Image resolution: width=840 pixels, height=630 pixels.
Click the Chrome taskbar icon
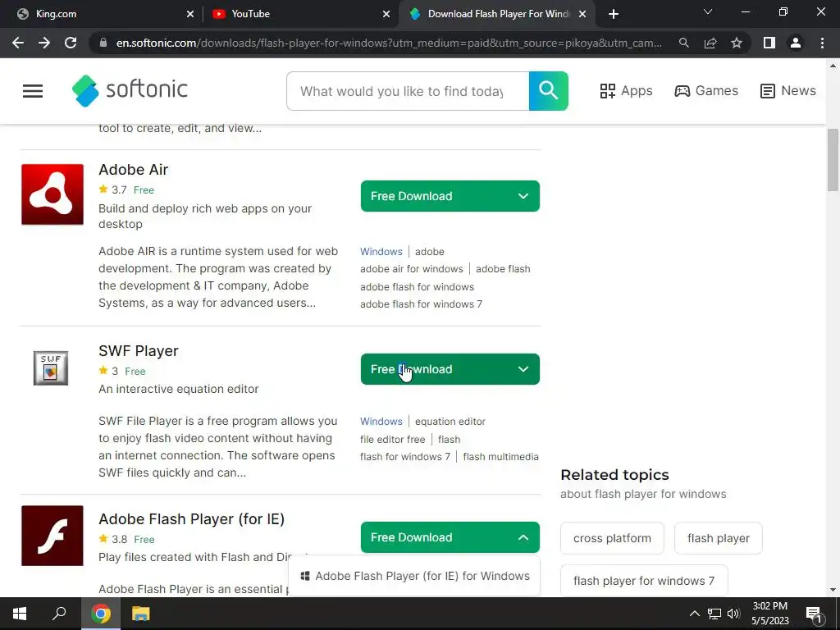click(x=100, y=614)
